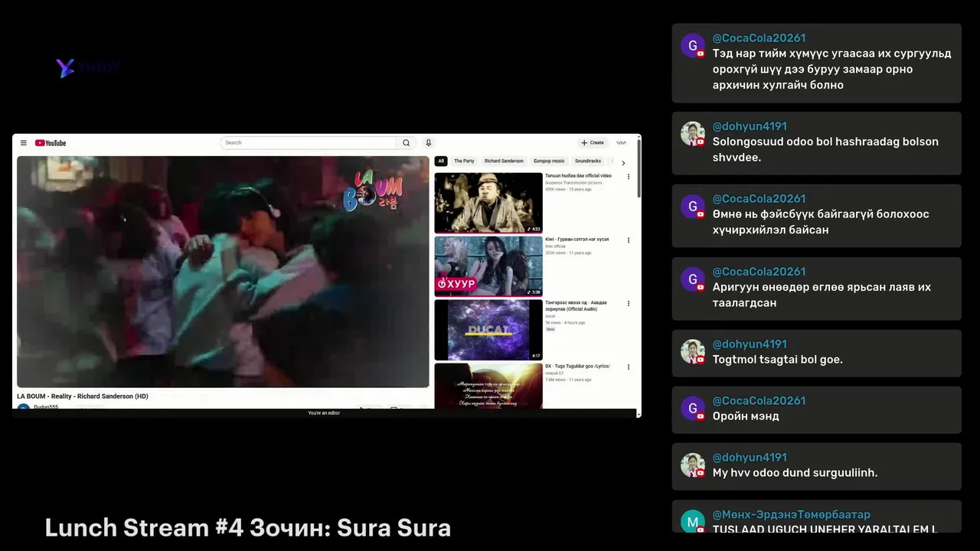980x551 pixels.
Task: Click dohyun4191 avatar beside 'Togtmol tsagtai bol goe'
Action: point(693,352)
